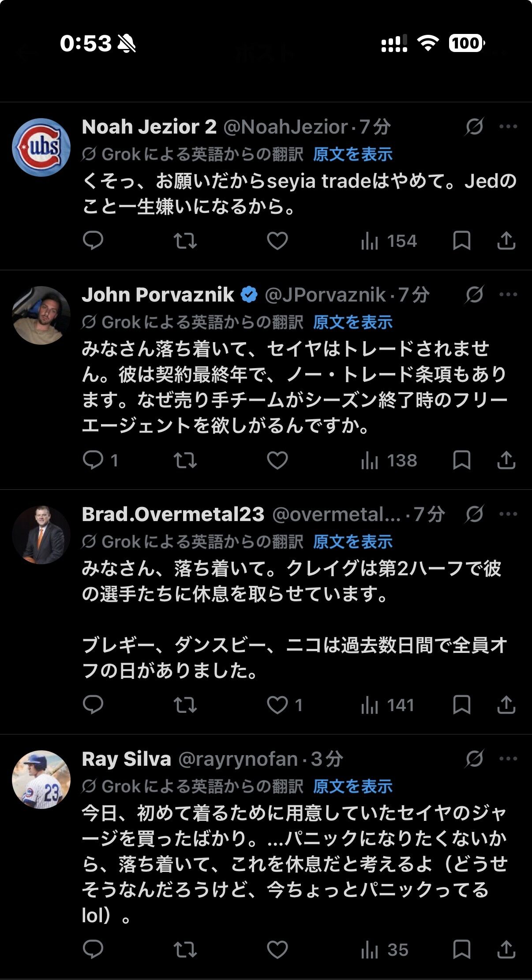Screen dimensions: 532x980
Task: Open more options on John Porvaznik's tweet
Action: pyautogui.click(x=508, y=294)
